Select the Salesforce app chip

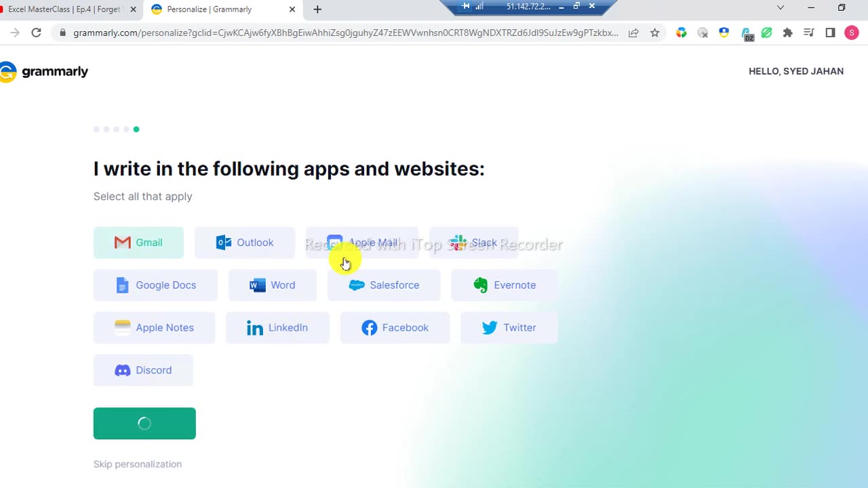tap(384, 285)
